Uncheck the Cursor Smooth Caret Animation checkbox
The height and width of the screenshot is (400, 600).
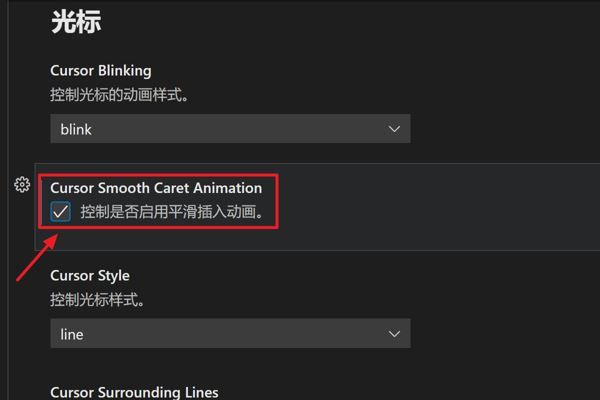pyautogui.click(x=61, y=212)
